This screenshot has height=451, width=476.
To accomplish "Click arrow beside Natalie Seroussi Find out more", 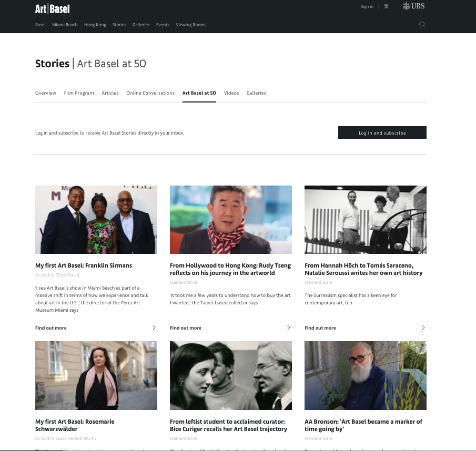I will point(423,328).
